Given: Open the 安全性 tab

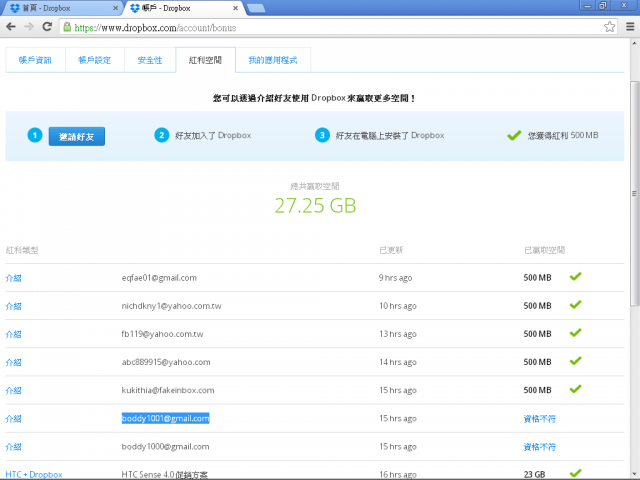Looking at the screenshot, I should click(150, 60).
